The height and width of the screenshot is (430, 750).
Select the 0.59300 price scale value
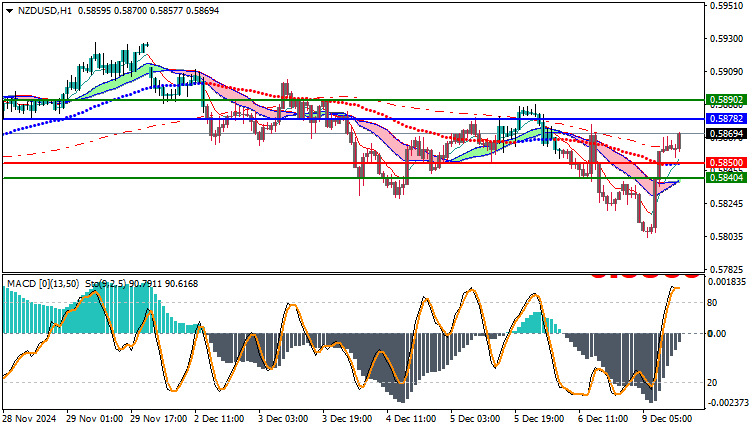tap(727, 39)
